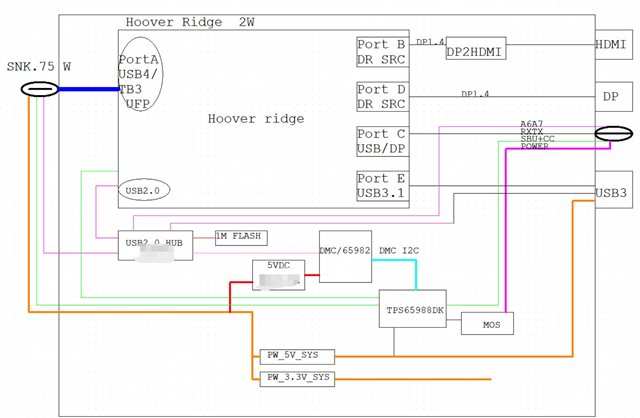Click the Port C USB/DP block

point(382,141)
